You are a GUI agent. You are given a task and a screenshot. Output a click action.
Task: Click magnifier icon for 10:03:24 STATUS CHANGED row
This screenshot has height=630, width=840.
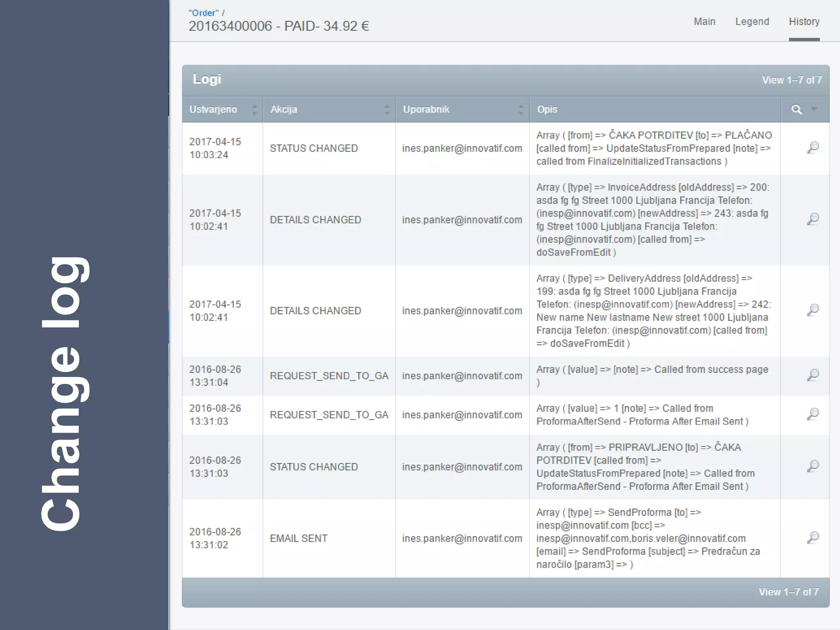(813, 148)
